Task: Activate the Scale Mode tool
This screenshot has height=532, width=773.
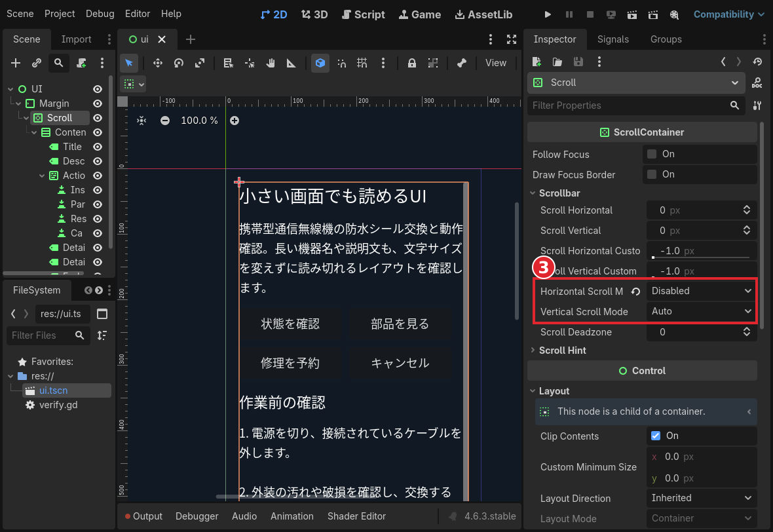Action: 200,63
